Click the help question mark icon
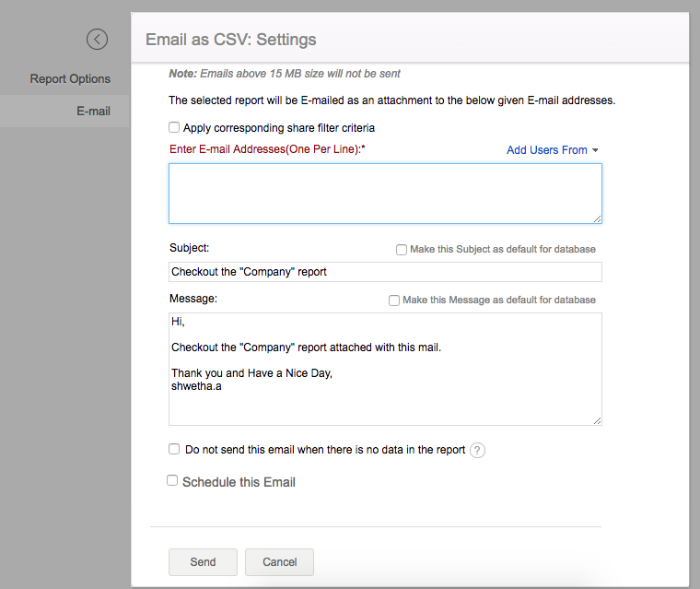Screen dimensions: 700x589 (x=477, y=450)
